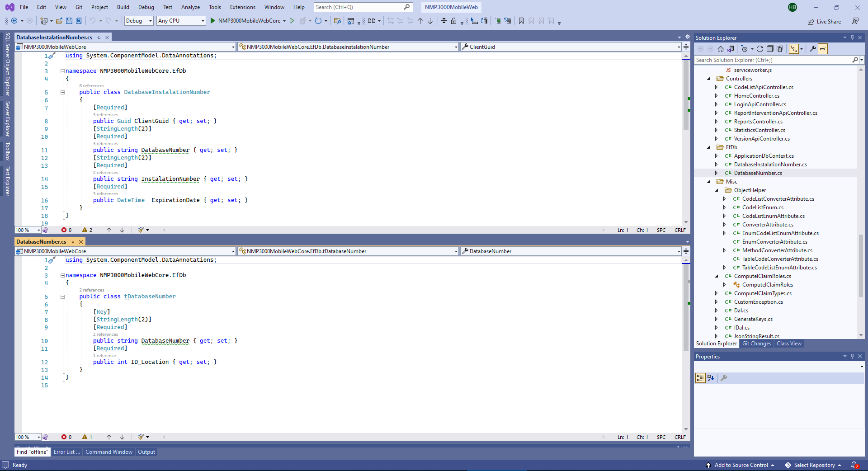Open the Test Explorer side tab
This screenshot has width=868, height=471.
pos(7,182)
